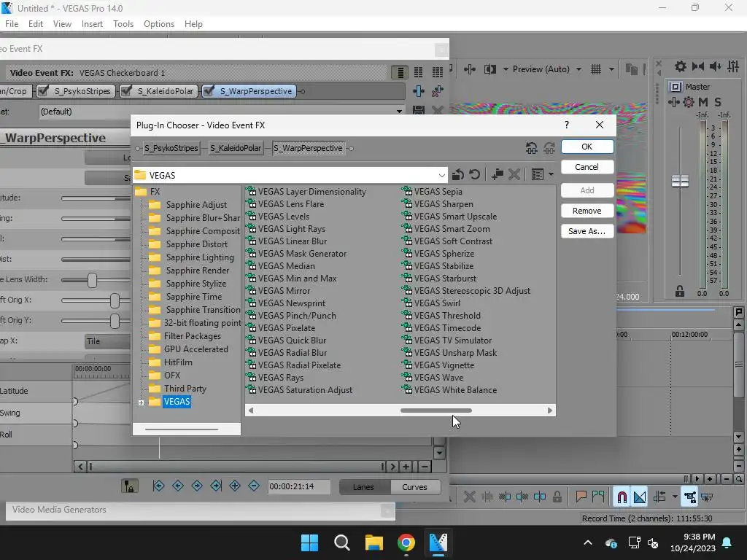Click the dim output speaker icon
Screen dimensions: 747x560
[x=716, y=66]
